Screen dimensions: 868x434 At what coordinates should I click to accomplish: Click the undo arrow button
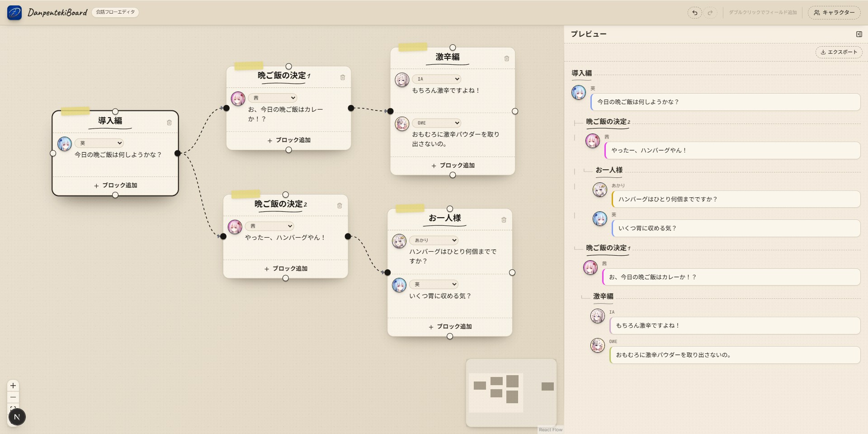pyautogui.click(x=694, y=13)
